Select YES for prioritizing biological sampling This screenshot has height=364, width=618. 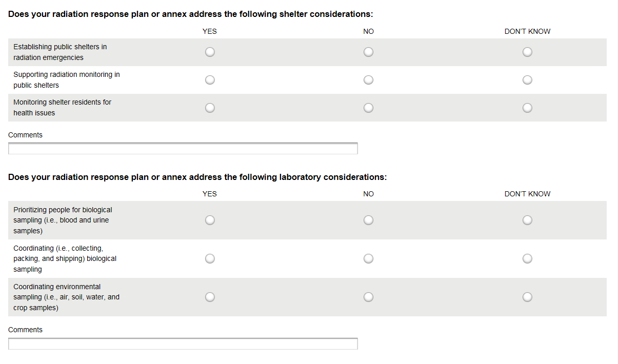pos(210,220)
